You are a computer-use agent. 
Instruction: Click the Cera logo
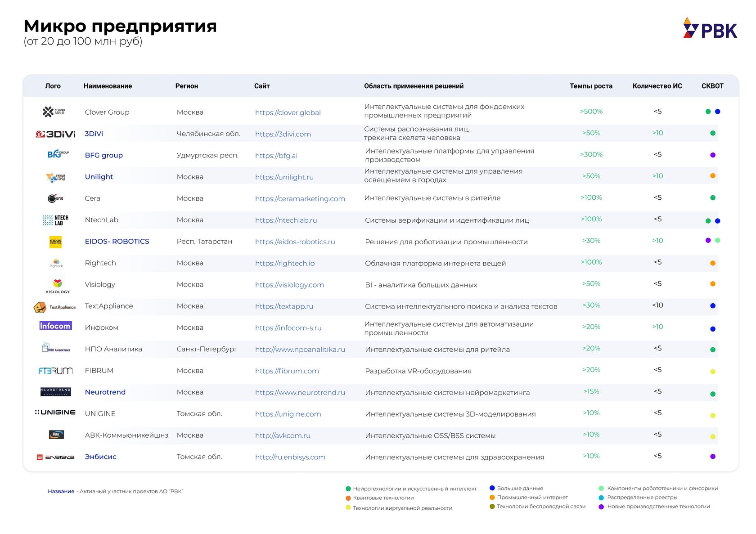click(x=55, y=198)
